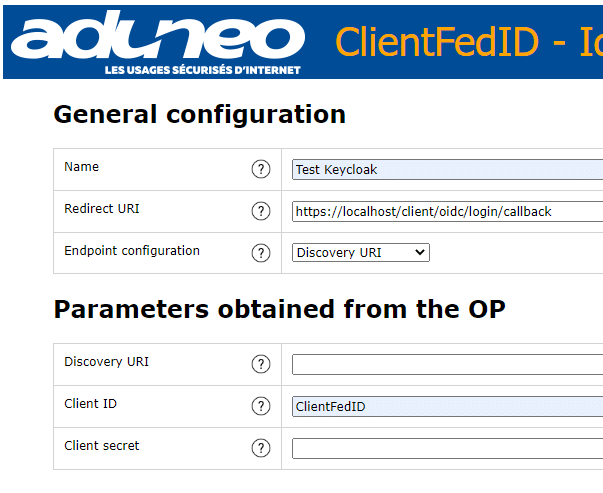Open help icon for Name field

click(261, 169)
